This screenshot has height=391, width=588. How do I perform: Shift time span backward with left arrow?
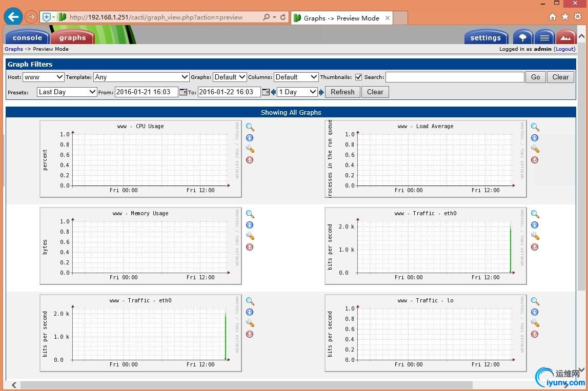[273, 92]
